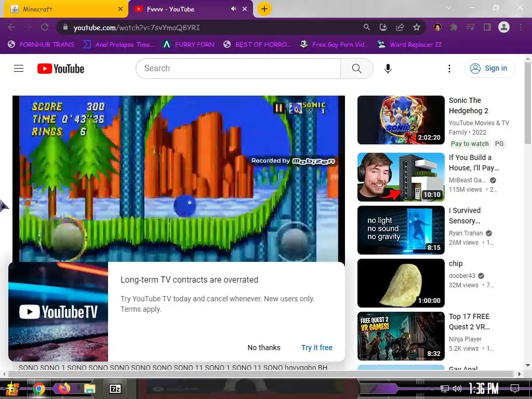Click the Sign in button

(489, 68)
